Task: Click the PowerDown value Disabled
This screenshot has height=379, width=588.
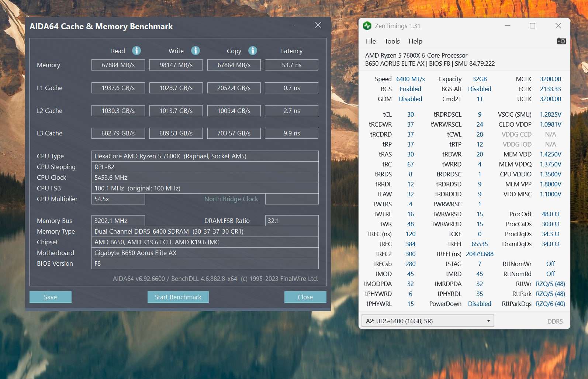Action: pyautogui.click(x=480, y=304)
